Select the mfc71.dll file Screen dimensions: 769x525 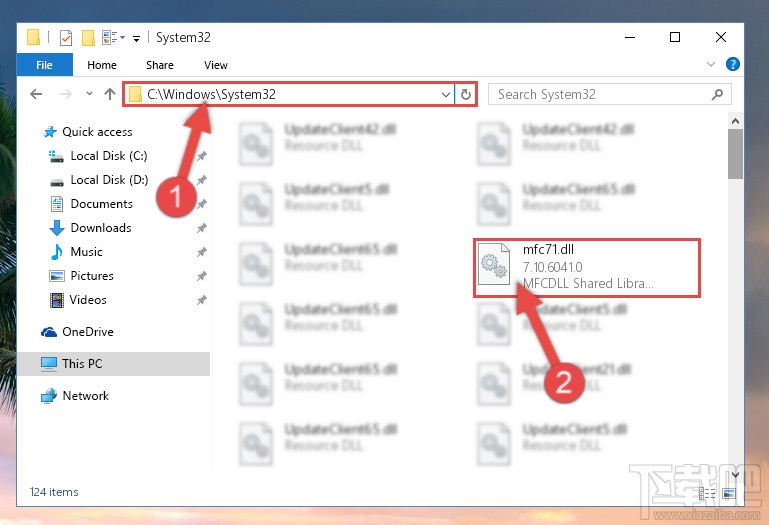tap(587, 267)
